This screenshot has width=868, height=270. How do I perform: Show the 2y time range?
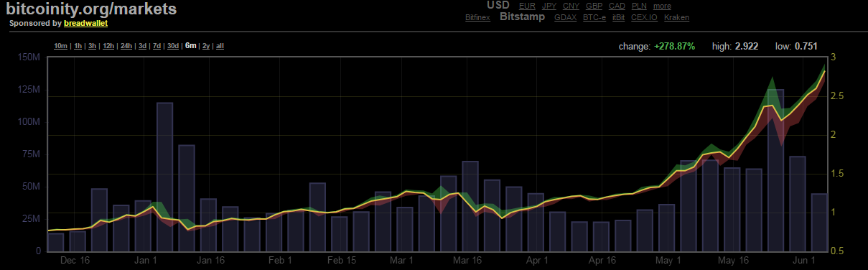(206, 46)
